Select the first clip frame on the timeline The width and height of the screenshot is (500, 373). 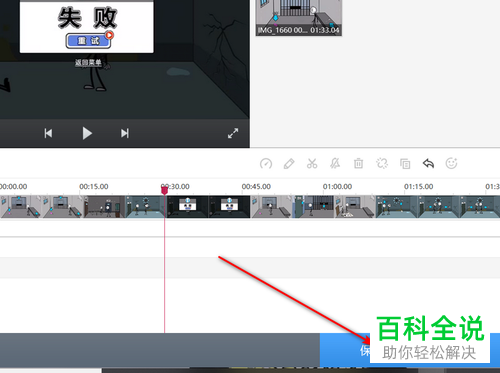point(21,207)
